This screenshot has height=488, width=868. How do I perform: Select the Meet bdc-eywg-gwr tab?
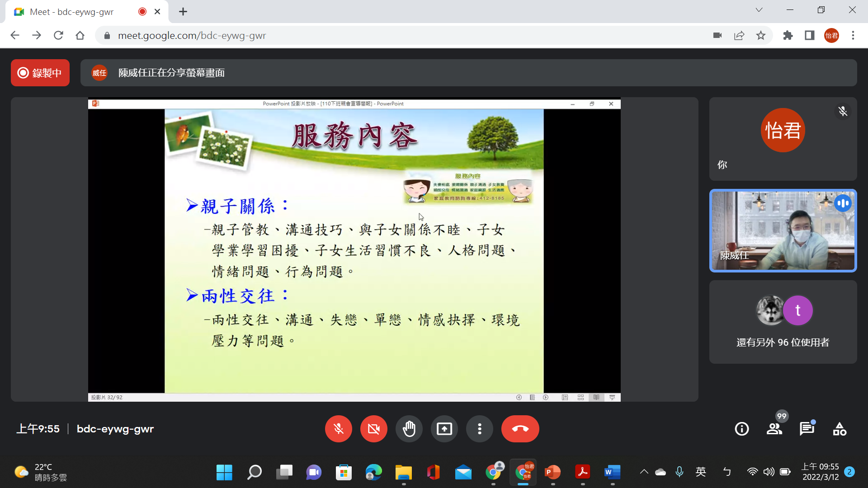tap(72, 12)
